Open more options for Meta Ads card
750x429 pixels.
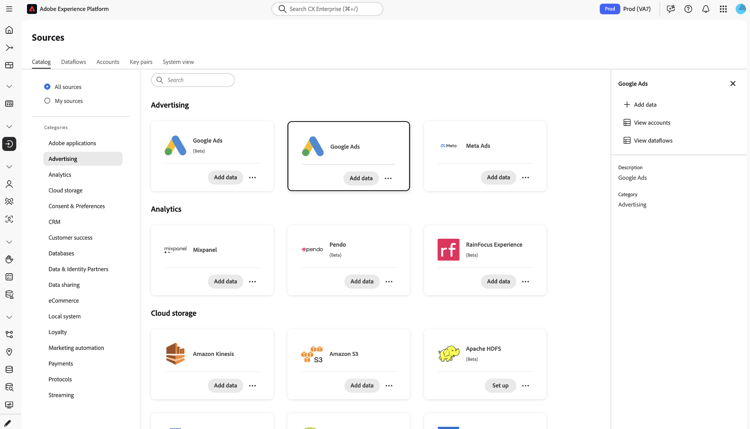[526, 177]
